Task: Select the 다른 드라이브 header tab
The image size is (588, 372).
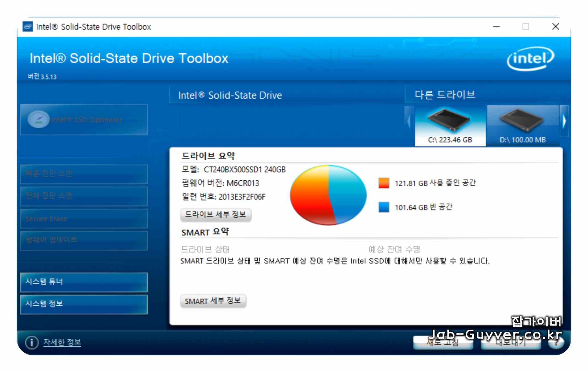Action: 487,95
